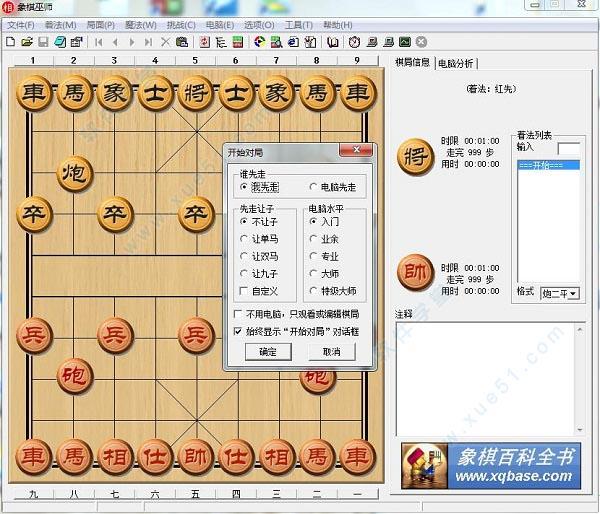Screen dimensions: 600x514
Task: Open 局面(P) menu
Action: (x=101, y=25)
